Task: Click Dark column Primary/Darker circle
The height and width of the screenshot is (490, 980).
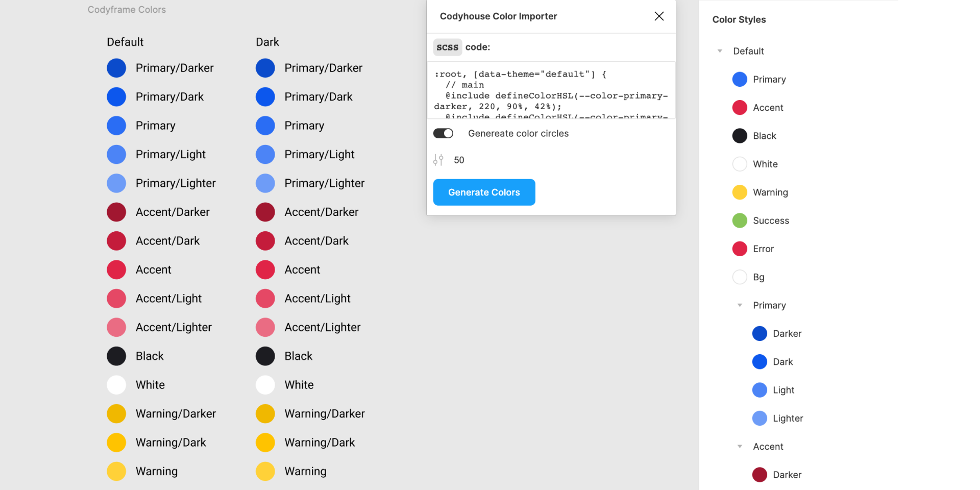Action: tap(265, 68)
